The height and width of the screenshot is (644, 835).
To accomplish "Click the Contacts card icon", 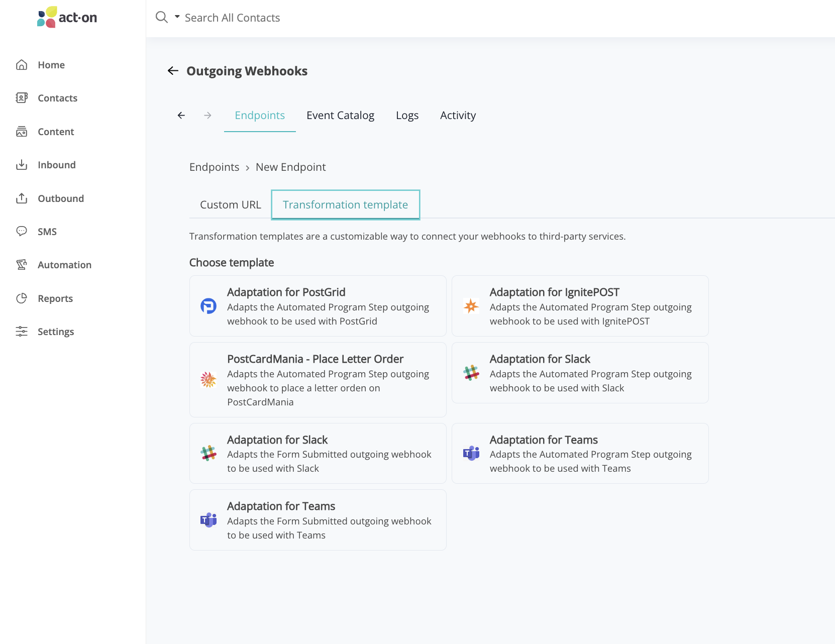I will pyautogui.click(x=22, y=98).
